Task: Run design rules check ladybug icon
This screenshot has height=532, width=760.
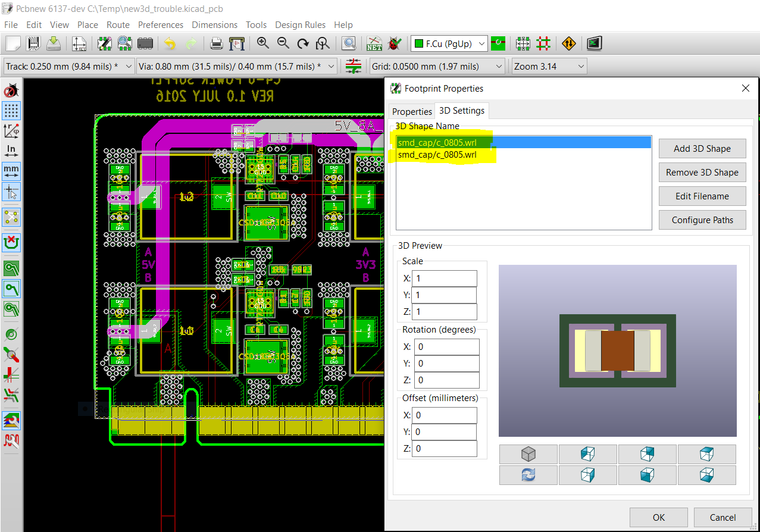Action: click(x=394, y=43)
